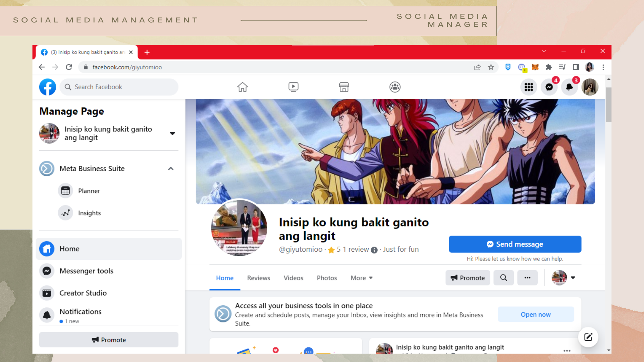The height and width of the screenshot is (362, 644).
Task: Click the vertical scrollbar thumb
Action: point(608,105)
